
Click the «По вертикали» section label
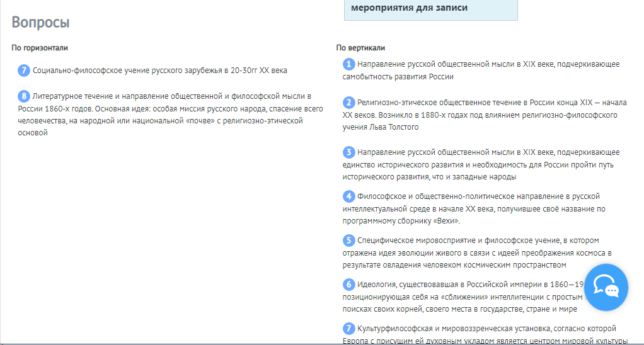[360, 48]
